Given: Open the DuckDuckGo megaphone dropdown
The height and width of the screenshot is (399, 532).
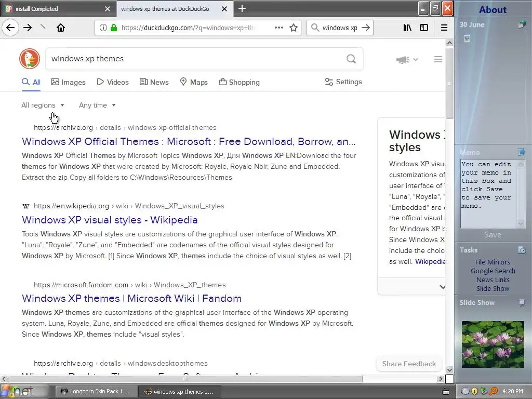Looking at the screenshot, I should coord(407,60).
